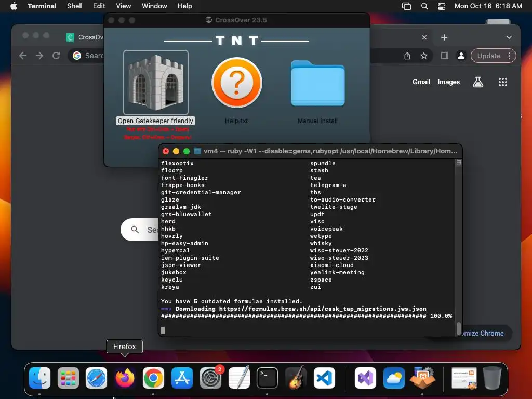Click the 'whisky' entry in Terminal
The image size is (532, 399).
[x=321, y=243]
